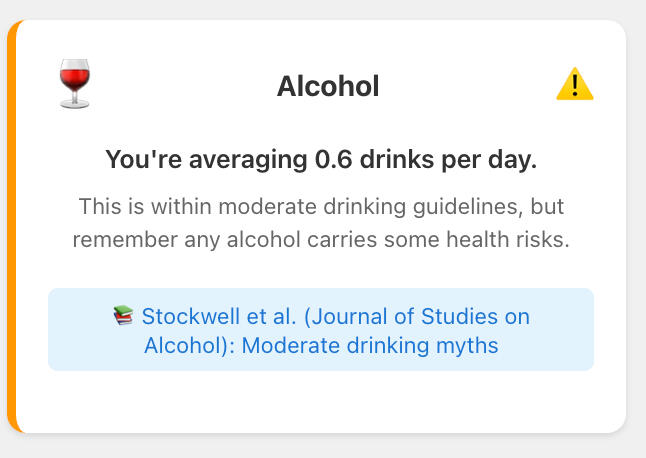
Task: Select the Alcohol card title
Action: pos(328,86)
